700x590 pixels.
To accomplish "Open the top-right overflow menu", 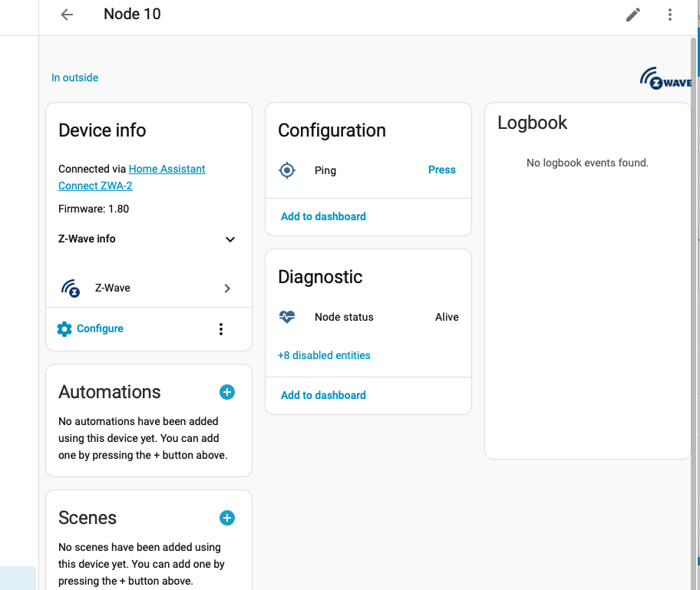I will 669,14.
